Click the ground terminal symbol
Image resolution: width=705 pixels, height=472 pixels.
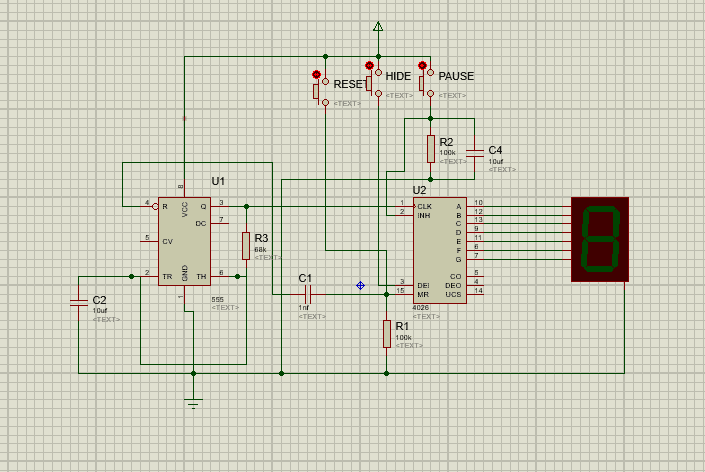194,402
